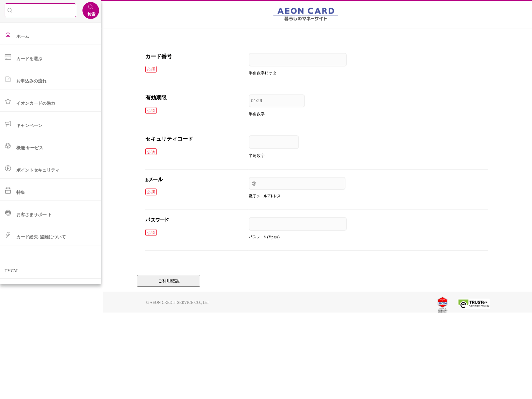This screenshot has width=532, height=399.
Task: Click the 有効期限 field label
Action: (x=156, y=98)
